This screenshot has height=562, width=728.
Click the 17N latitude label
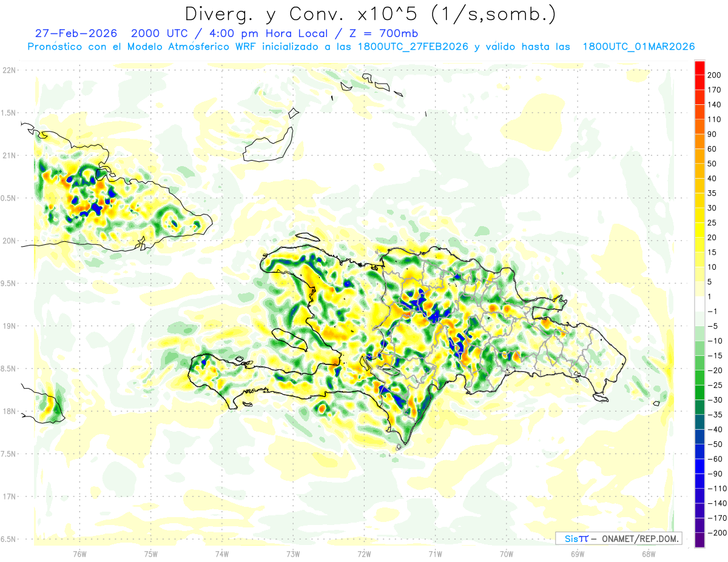point(9,497)
